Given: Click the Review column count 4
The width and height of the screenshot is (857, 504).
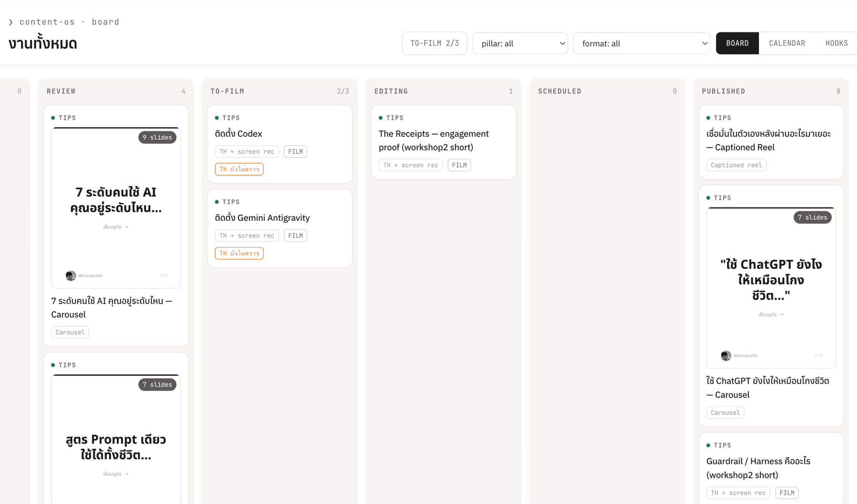Looking at the screenshot, I should click(183, 91).
